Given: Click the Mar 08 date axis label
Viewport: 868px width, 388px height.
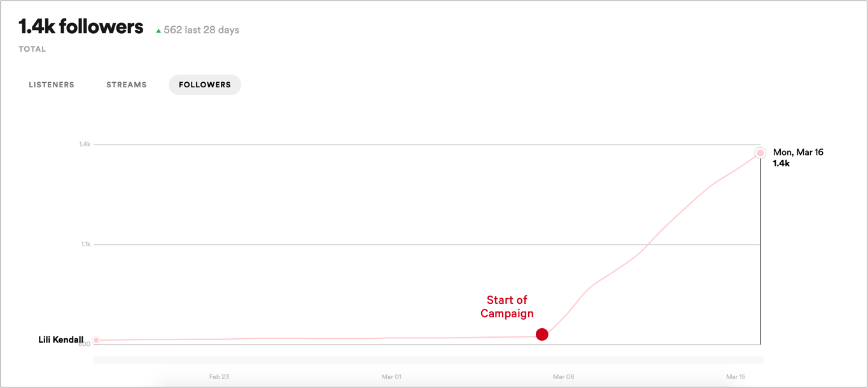Looking at the screenshot, I should (x=564, y=377).
